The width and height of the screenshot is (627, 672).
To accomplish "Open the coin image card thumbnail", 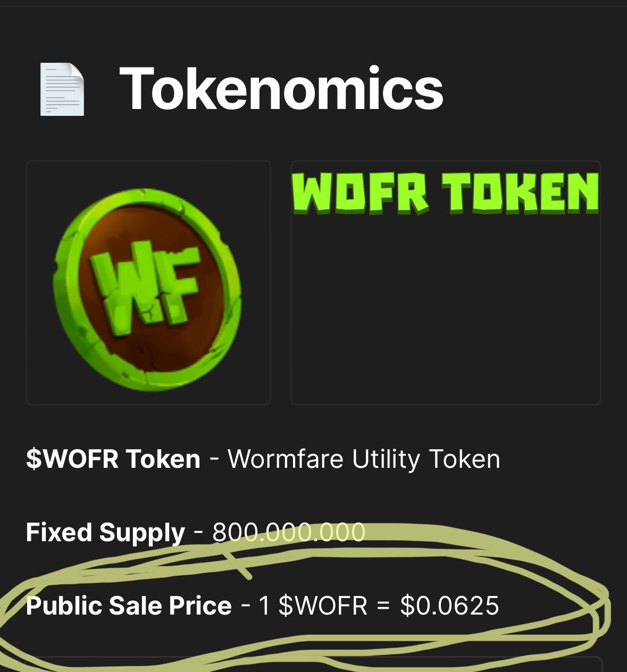I will point(148,283).
